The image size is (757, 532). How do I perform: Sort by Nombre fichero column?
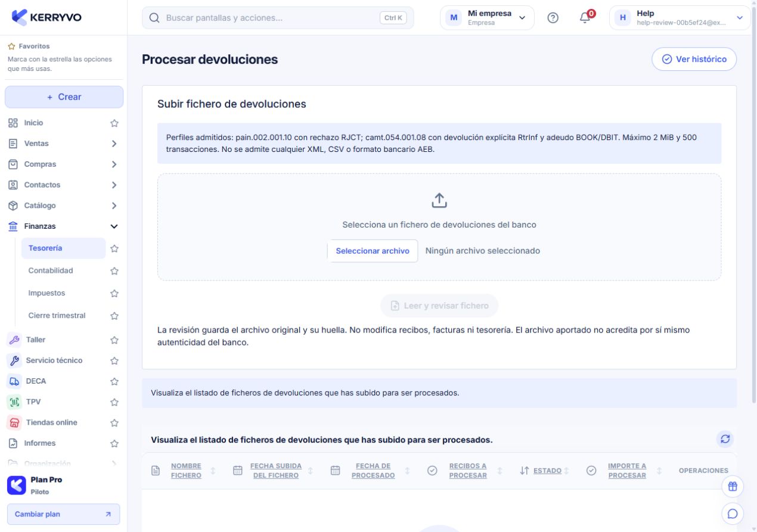click(x=185, y=471)
